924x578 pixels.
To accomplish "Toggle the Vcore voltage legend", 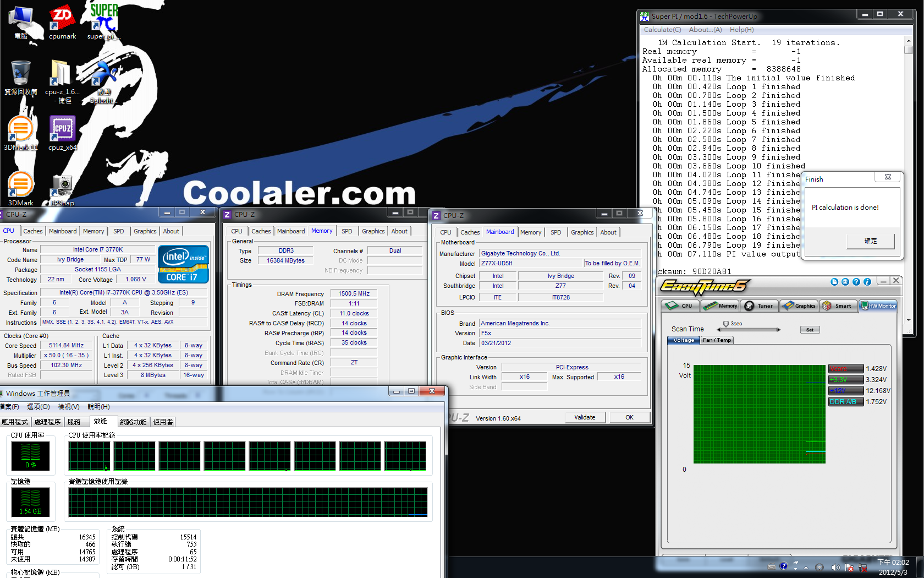I will 846,369.
